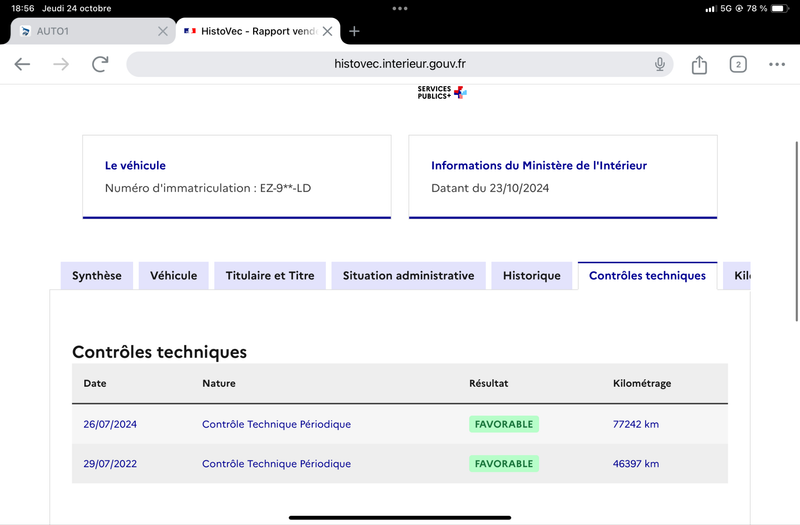
Task: Click the Nature column header
Action: [219, 383]
